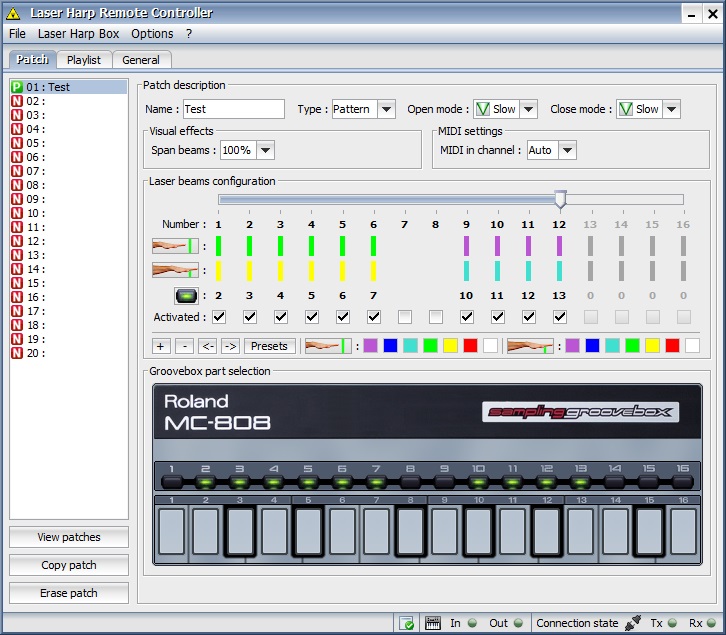Pick the purple swatch in first palette

tap(370, 346)
